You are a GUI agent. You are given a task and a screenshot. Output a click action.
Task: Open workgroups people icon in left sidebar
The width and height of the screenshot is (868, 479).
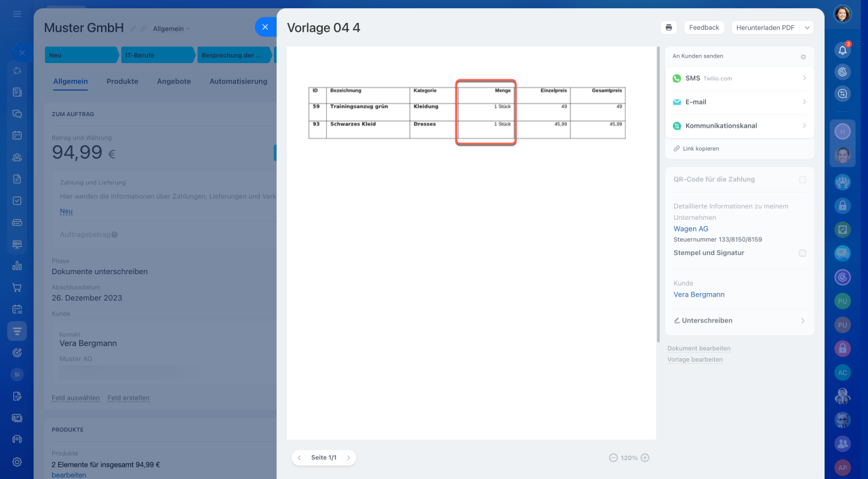tap(17, 157)
